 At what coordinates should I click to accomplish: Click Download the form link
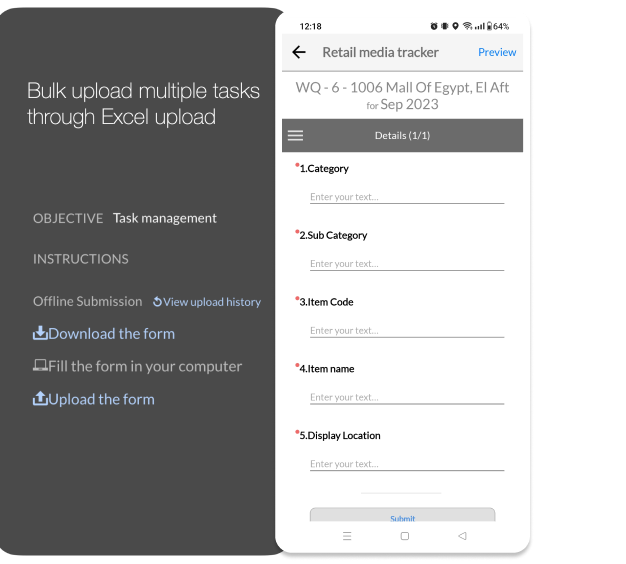(x=111, y=333)
